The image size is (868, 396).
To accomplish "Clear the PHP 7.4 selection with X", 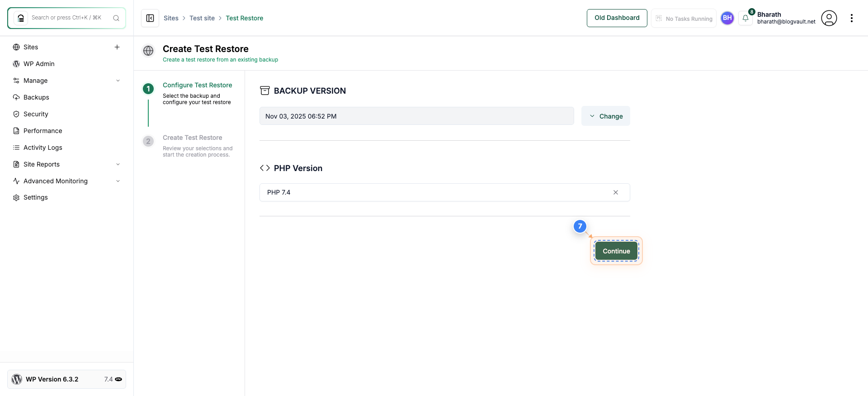I will point(616,192).
